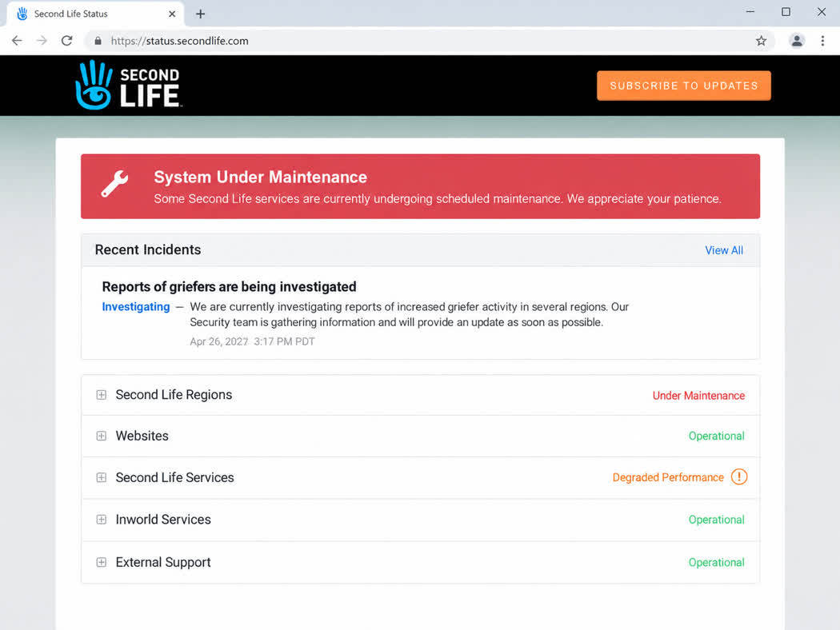Screen dimensions: 840x630
Task: Expand the Websites group
Action: (x=102, y=436)
